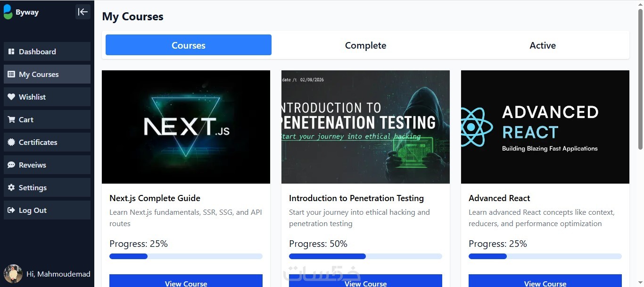644x287 pixels.
Task: Click the Byway brand name text
Action: [27, 12]
